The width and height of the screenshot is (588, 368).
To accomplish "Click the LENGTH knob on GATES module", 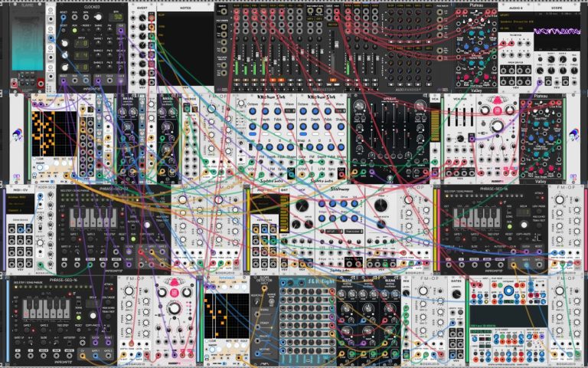I will (457, 294).
